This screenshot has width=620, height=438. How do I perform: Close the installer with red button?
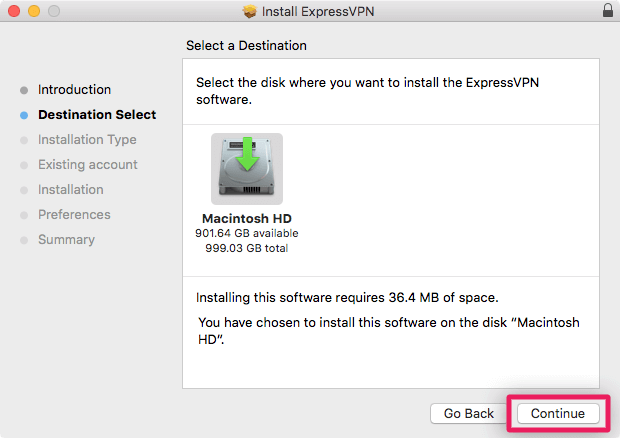point(14,11)
